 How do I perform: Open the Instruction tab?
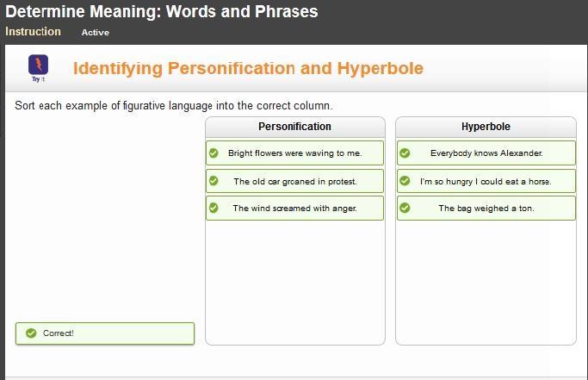pos(33,32)
